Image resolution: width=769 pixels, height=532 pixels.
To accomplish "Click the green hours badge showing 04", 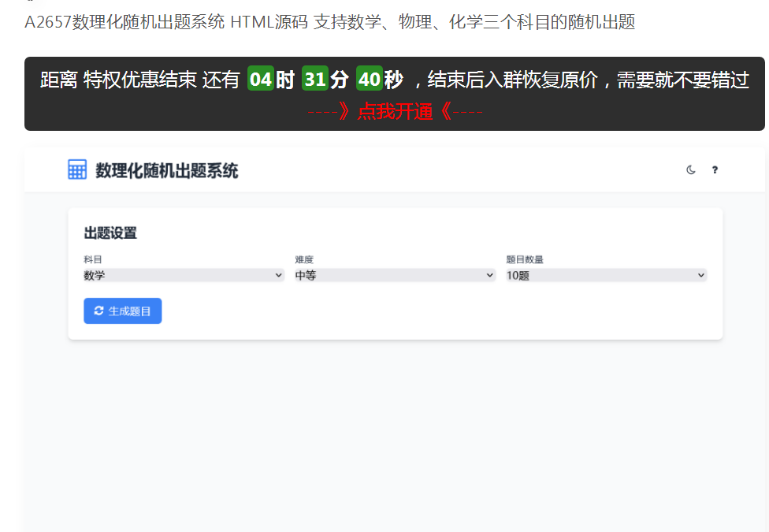I will (x=260, y=80).
